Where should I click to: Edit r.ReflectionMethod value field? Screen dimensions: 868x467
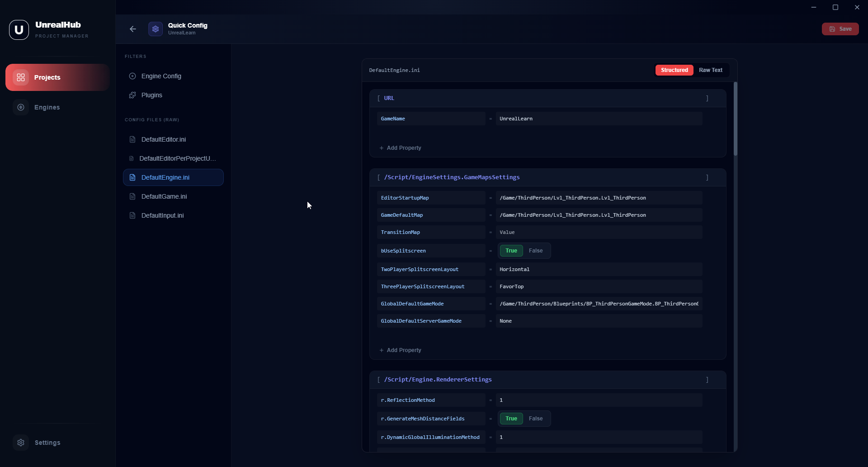pos(599,400)
